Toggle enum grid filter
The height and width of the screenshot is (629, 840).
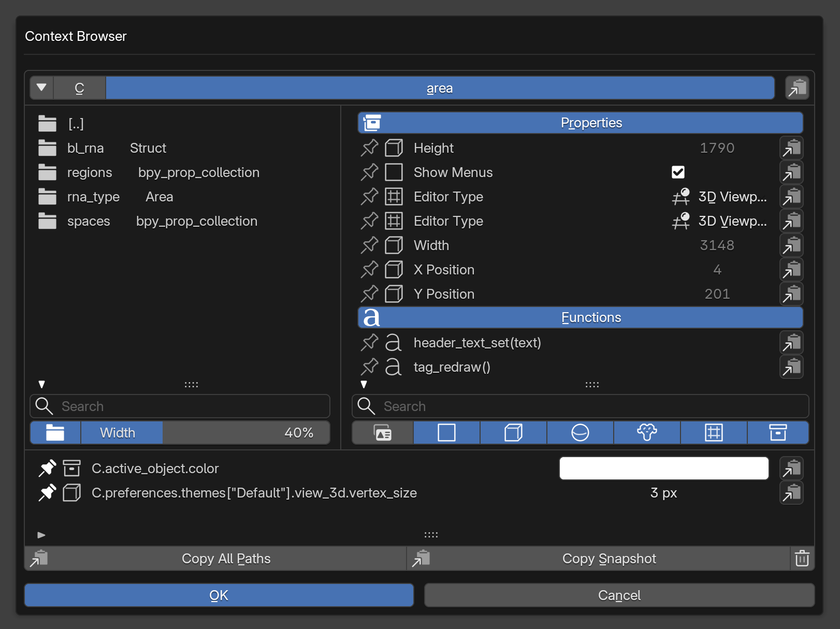(x=714, y=433)
